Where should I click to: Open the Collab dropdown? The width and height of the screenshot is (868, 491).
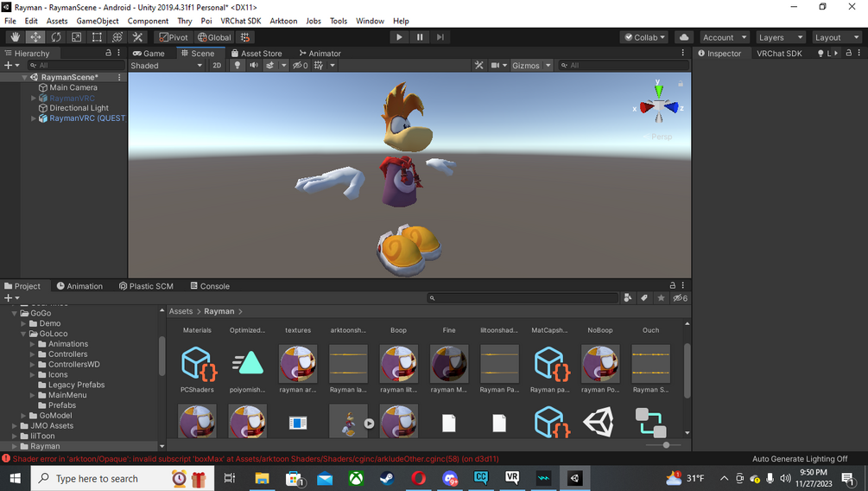pos(644,37)
